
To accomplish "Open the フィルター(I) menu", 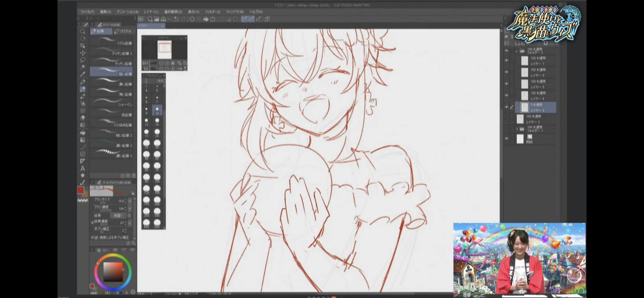I will point(213,12).
